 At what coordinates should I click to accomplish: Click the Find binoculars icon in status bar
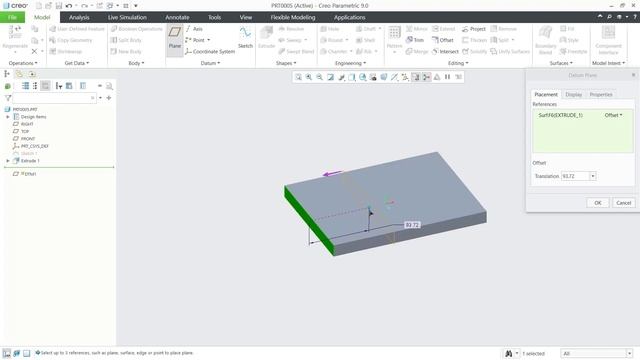click(x=509, y=353)
